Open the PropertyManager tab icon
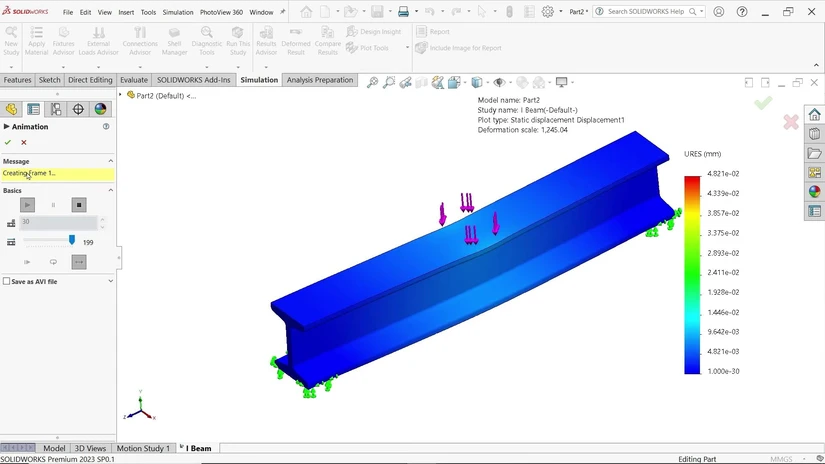825x464 pixels. (33, 109)
